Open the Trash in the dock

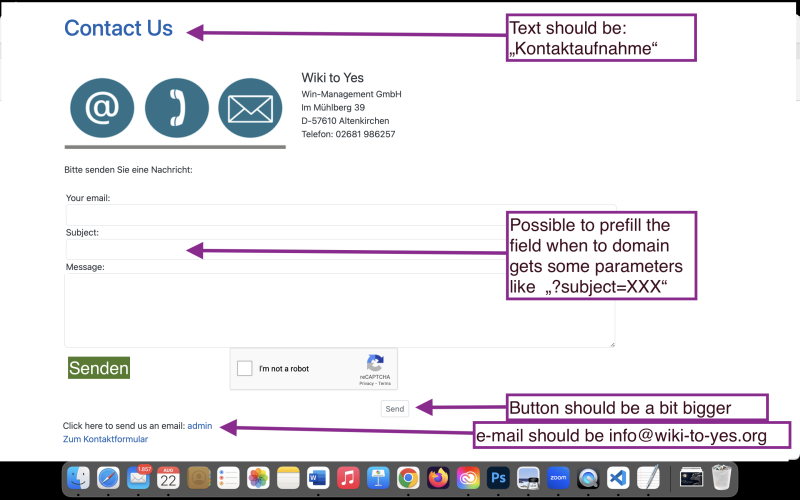click(722, 478)
